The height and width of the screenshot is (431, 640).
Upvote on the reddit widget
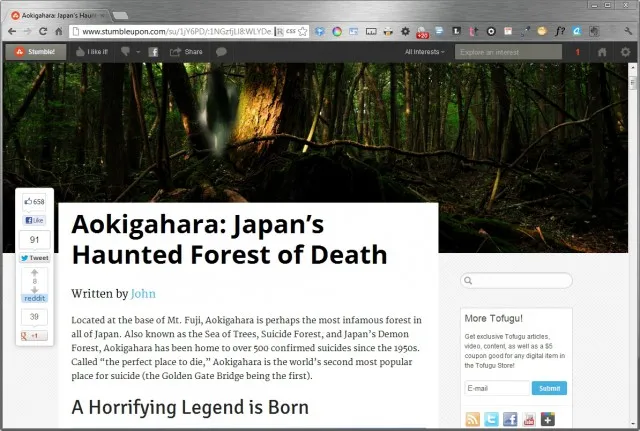[34, 273]
